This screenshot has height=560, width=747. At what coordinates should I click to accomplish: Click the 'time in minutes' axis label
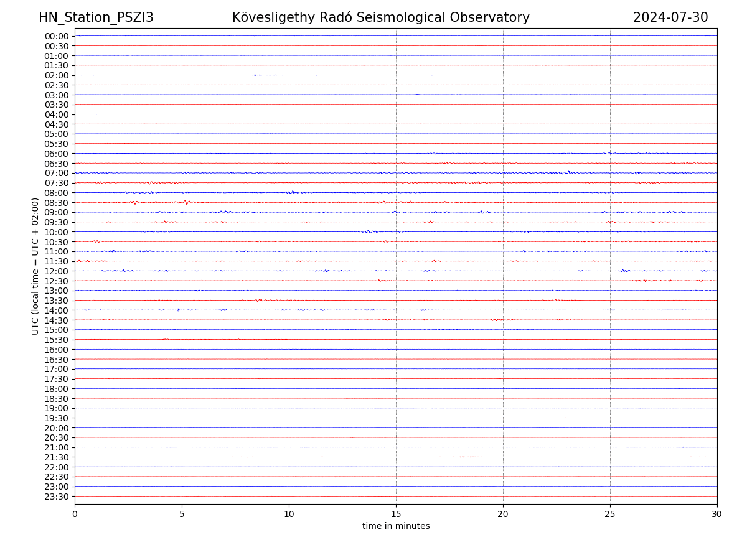coord(396,526)
